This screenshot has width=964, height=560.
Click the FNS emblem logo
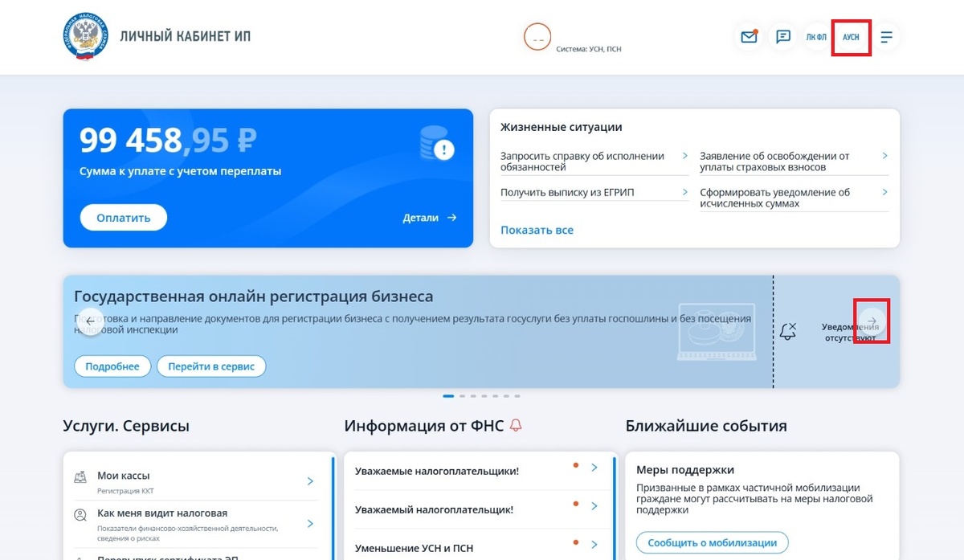tap(84, 37)
